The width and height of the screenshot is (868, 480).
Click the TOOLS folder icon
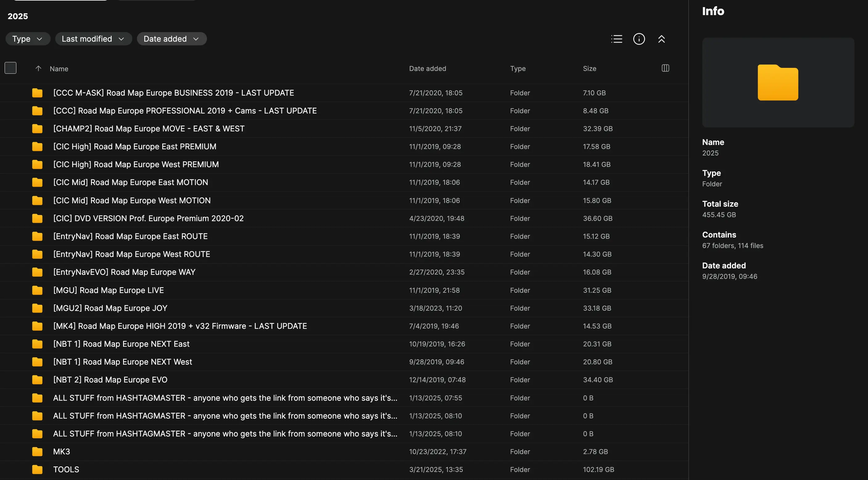pyautogui.click(x=37, y=470)
